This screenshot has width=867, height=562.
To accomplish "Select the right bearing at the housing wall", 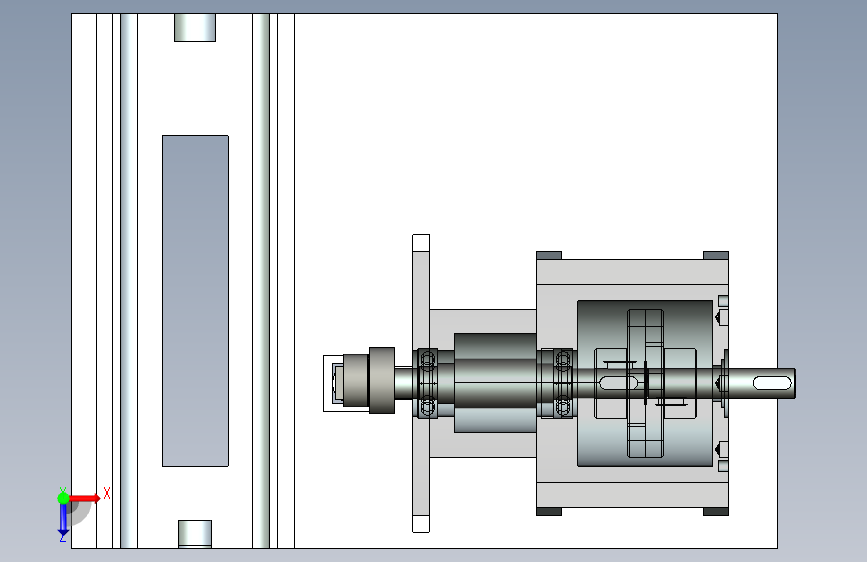I will (x=562, y=383).
